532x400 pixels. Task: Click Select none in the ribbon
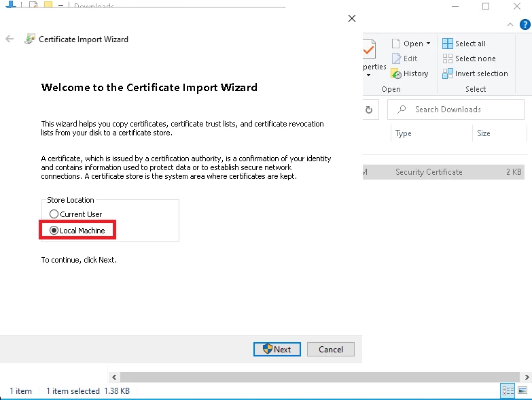pyautogui.click(x=469, y=59)
